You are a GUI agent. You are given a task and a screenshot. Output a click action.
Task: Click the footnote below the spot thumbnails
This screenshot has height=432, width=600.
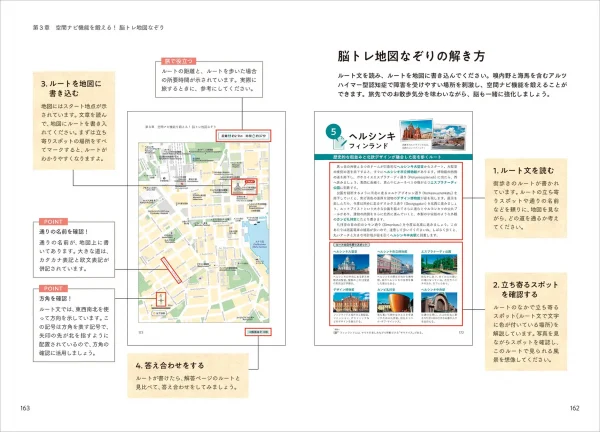[x=379, y=332]
